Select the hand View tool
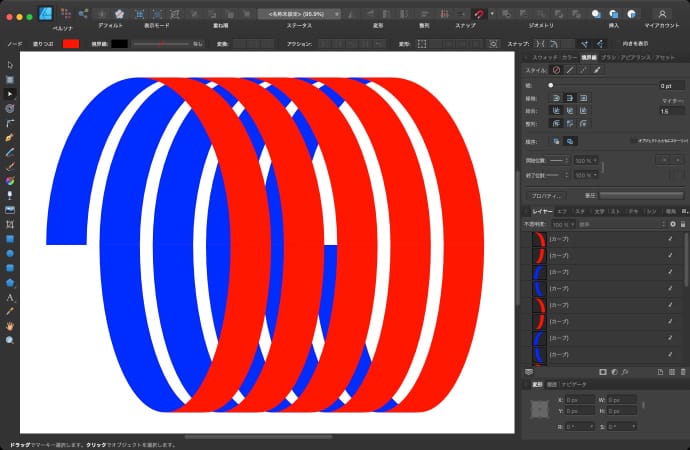690x450 pixels. click(x=10, y=325)
